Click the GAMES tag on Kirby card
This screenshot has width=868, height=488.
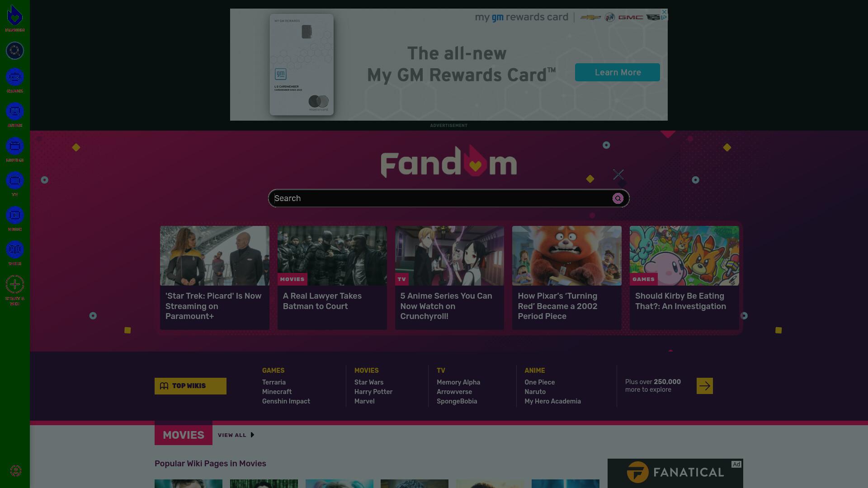coord(643,279)
